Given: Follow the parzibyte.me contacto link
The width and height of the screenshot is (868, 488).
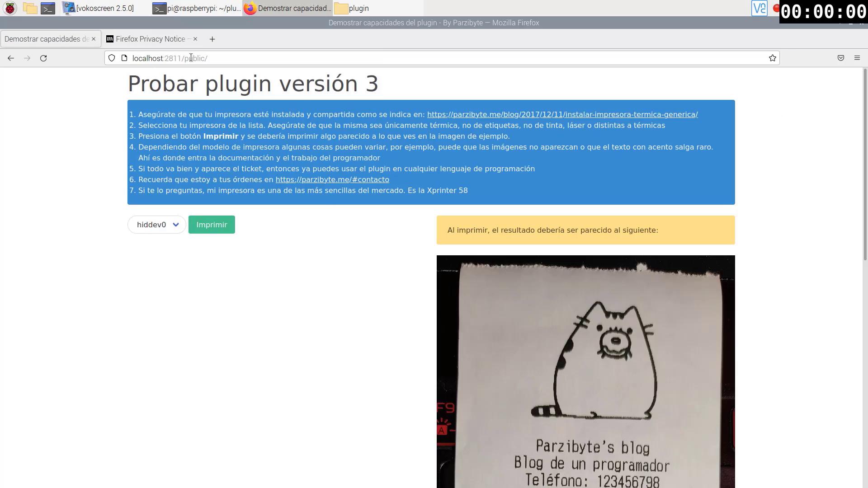Looking at the screenshot, I should tap(332, 180).
